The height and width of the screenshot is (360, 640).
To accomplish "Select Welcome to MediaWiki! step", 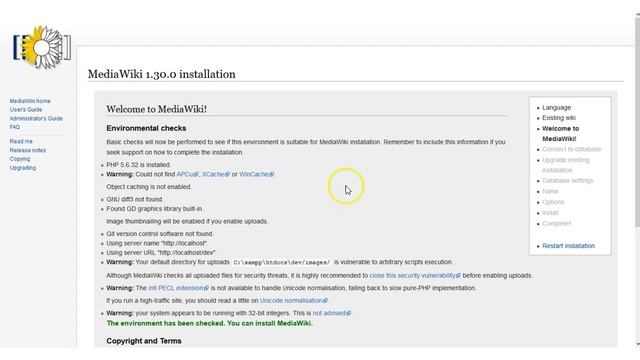I will click(560, 133).
